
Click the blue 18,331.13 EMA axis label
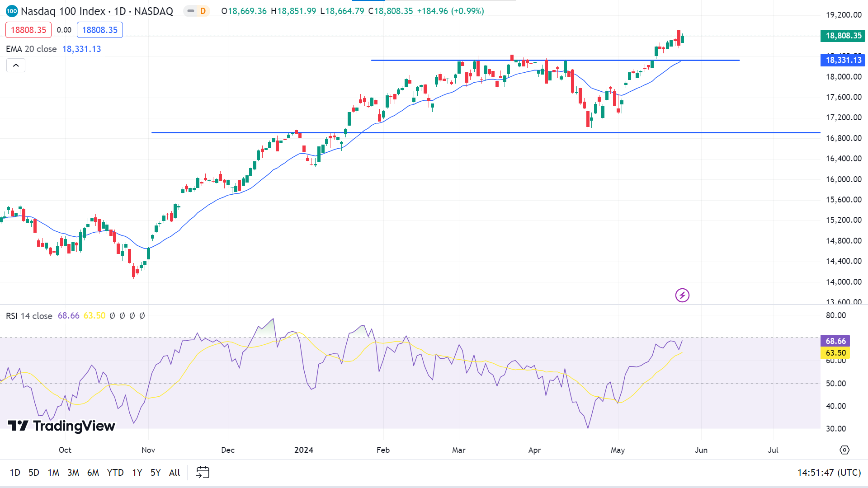click(843, 60)
